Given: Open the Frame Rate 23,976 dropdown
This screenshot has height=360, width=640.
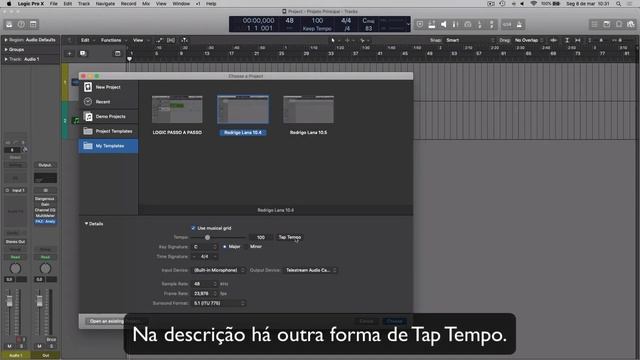Looking at the screenshot, I should click(205, 293).
